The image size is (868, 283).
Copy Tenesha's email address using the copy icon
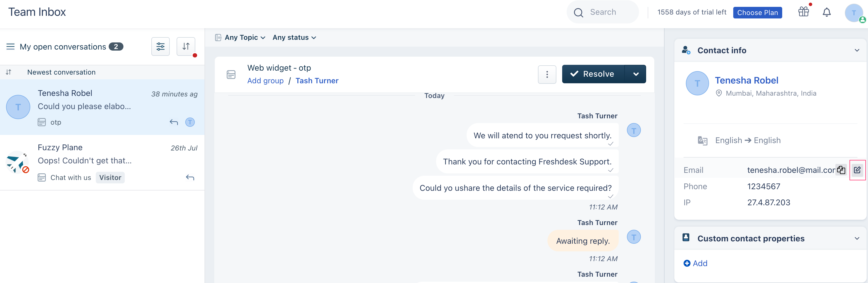841,170
